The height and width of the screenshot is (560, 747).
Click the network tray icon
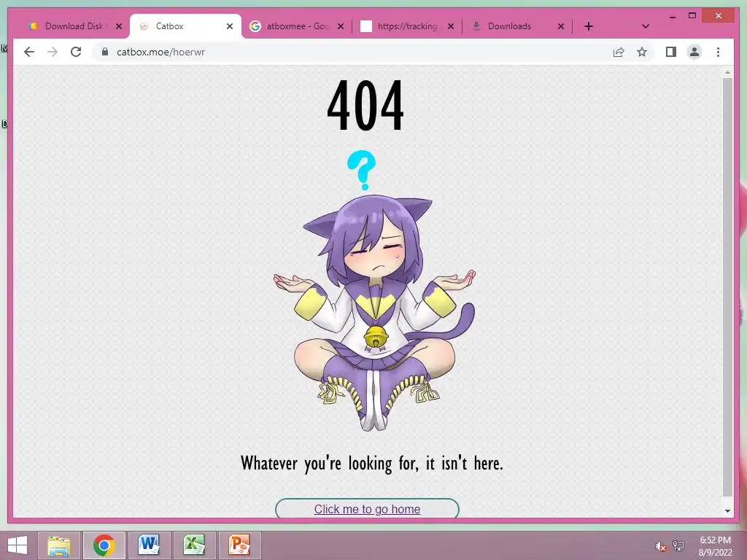[x=678, y=546]
